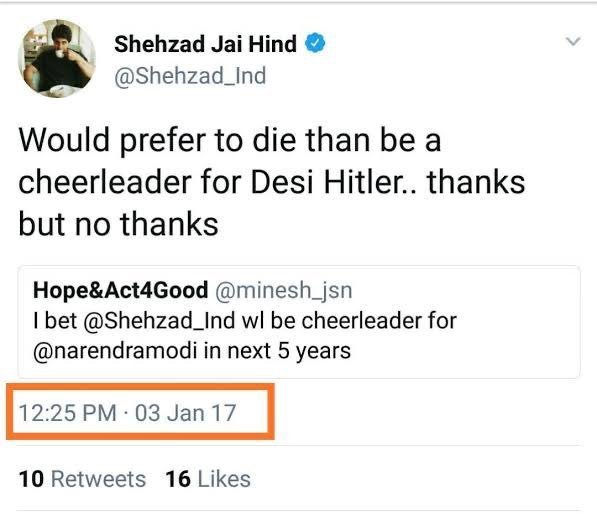
Task: Click the number 16 beside Likes
Action: point(178,479)
